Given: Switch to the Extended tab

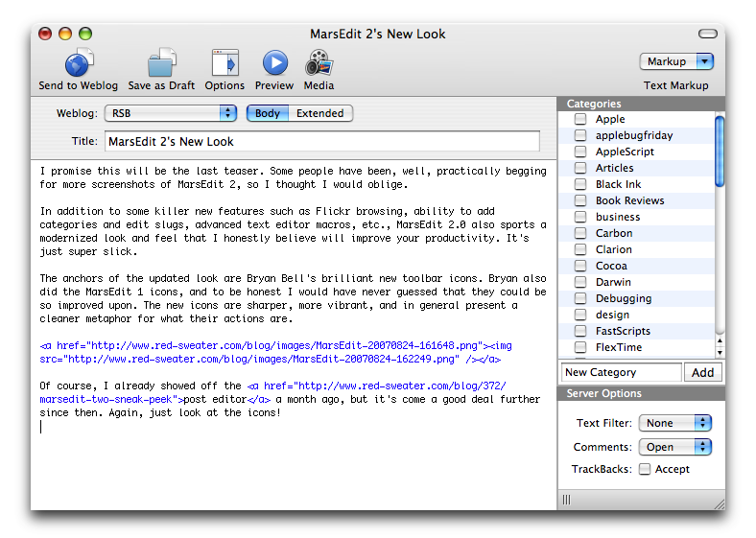Looking at the screenshot, I should 320,113.
